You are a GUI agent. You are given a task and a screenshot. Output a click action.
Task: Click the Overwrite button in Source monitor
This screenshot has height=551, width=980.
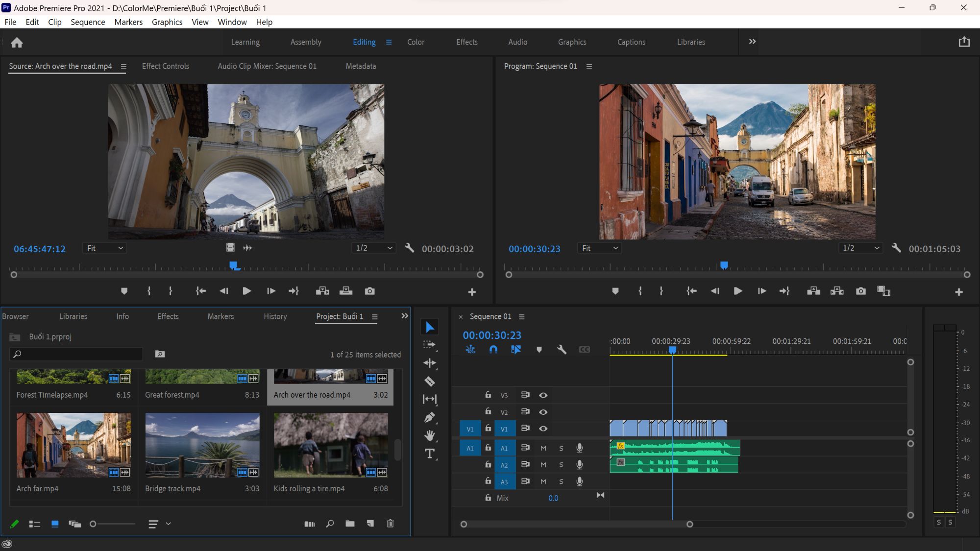click(346, 291)
